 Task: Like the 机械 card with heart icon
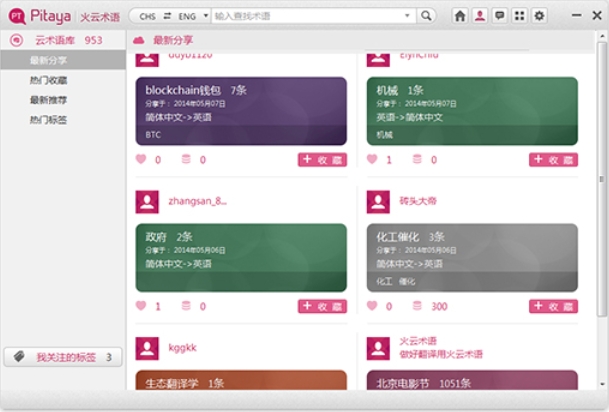(372, 159)
